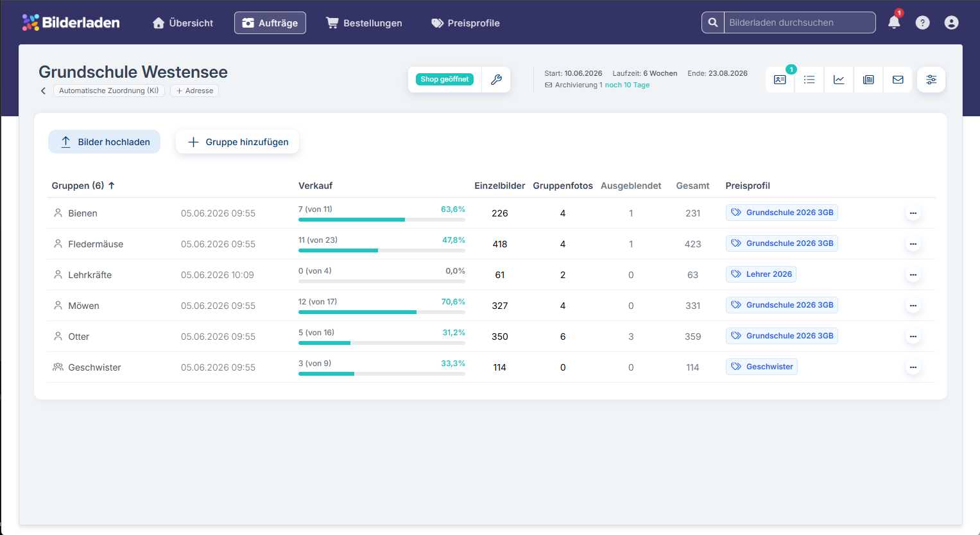Open the envelope mail icon
Image resolution: width=980 pixels, height=535 pixels.
(898, 80)
